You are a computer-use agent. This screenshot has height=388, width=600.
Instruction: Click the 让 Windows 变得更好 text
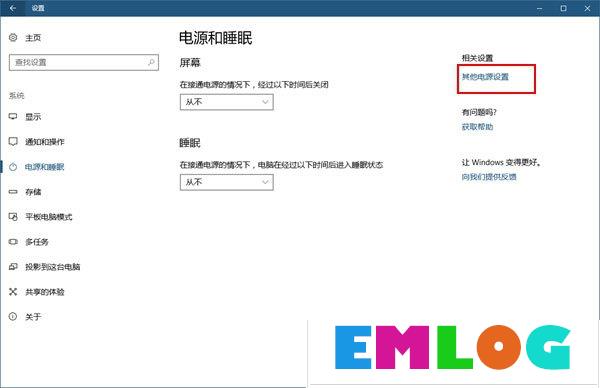click(x=501, y=162)
